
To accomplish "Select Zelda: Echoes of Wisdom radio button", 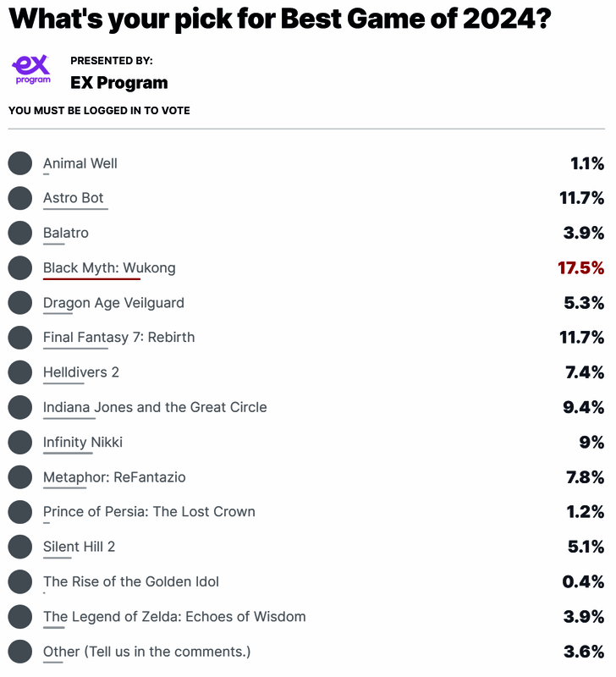I will coord(20,617).
